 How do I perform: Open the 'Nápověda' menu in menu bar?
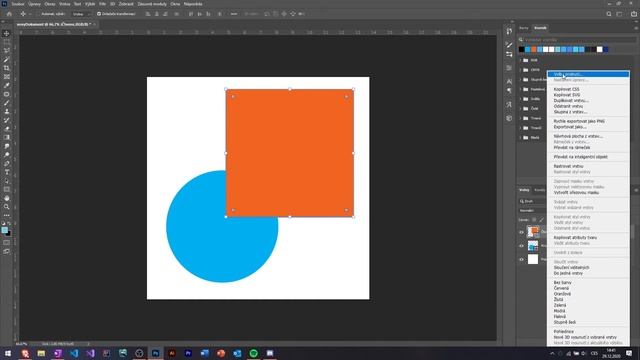tap(193, 4)
